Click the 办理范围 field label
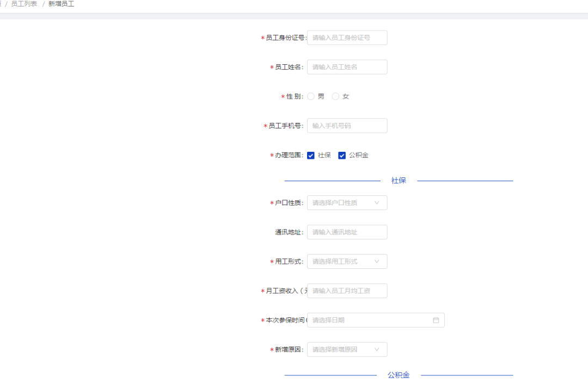 [x=289, y=156]
